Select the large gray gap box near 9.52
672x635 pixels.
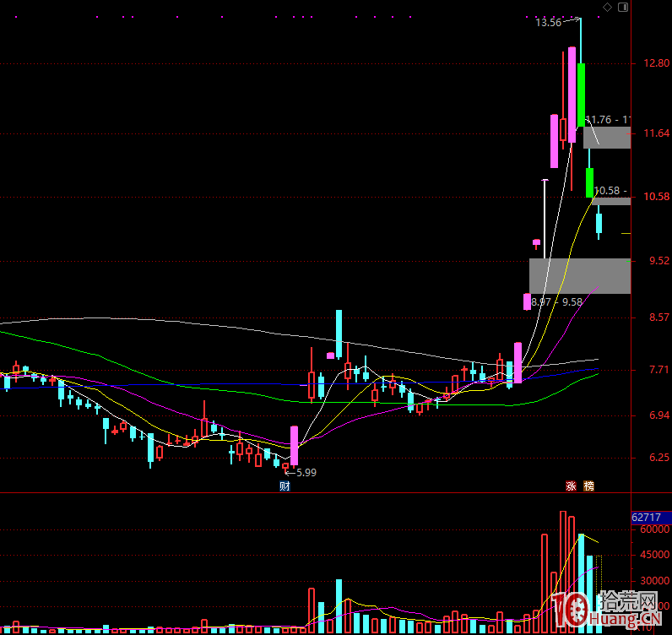(580, 276)
